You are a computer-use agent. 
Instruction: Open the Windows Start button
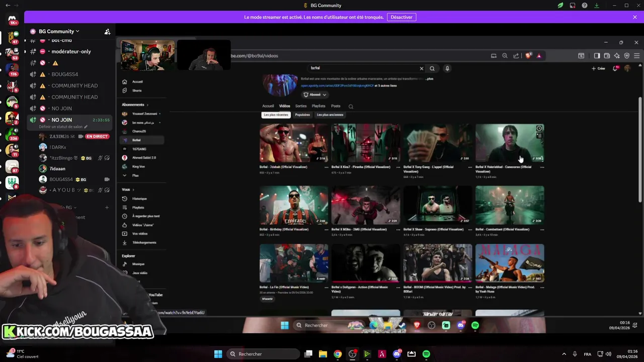[218, 354]
